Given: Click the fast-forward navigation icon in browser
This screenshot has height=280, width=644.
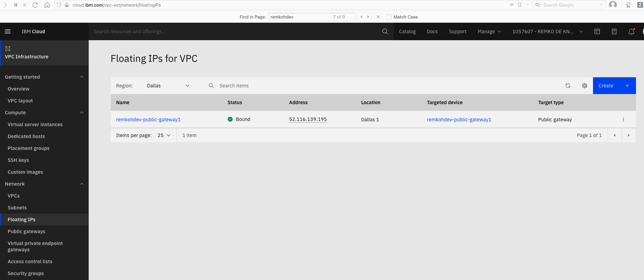Looking at the screenshot, I should click(x=25, y=5).
